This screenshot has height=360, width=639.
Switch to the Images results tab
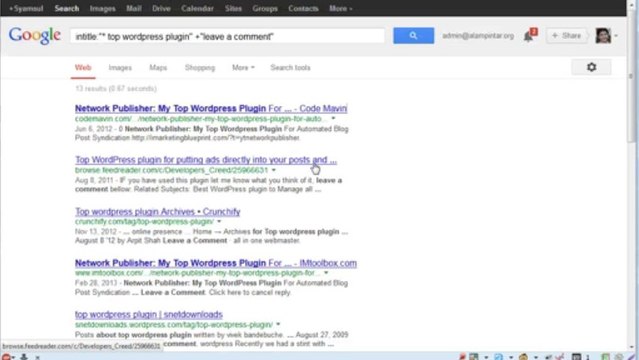pyautogui.click(x=120, y=68)
